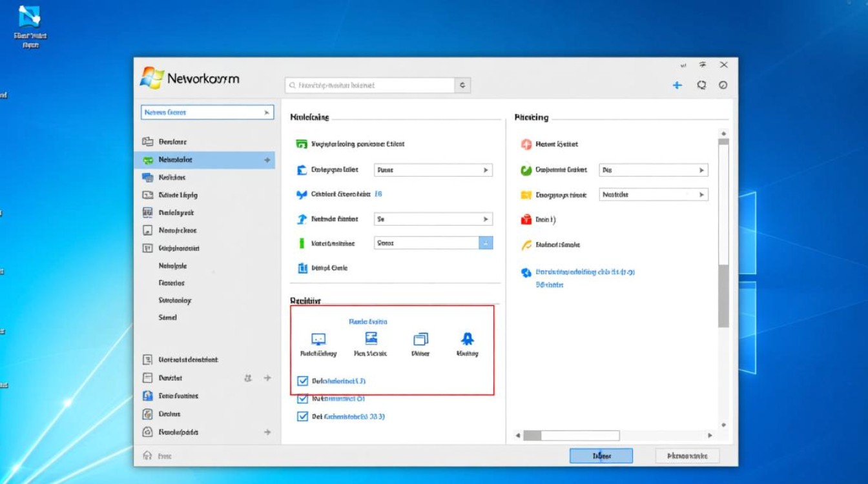Image resolution: width=868 pixels, height=484 pixels.
Task: Click the blue monitor icon in the red-outlined box
Action: [x=318, y=339]
